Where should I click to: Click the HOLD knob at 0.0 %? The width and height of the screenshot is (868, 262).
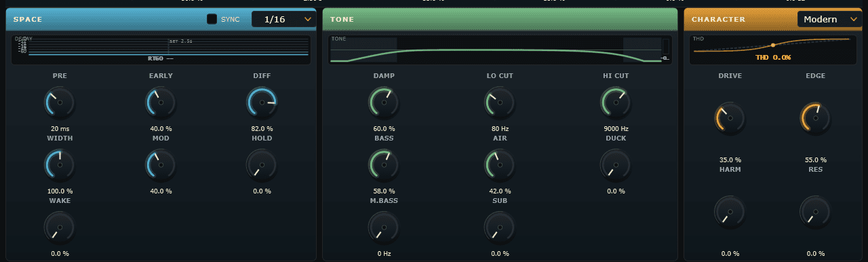(x=262, y=166)
